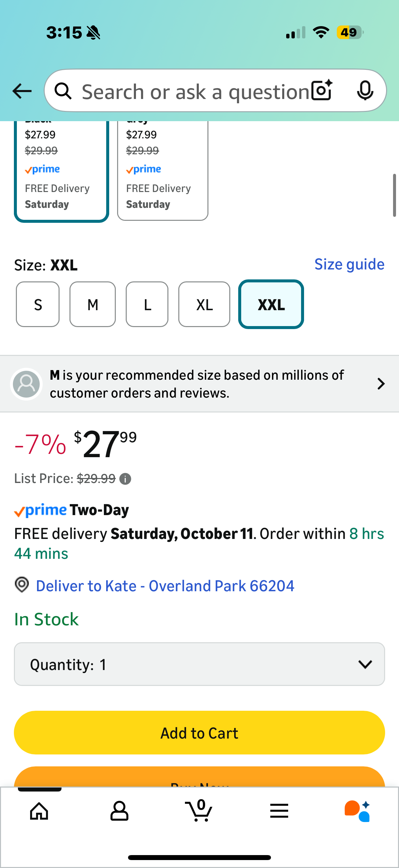
Task: Select size XL
Action: click(204, 304)
